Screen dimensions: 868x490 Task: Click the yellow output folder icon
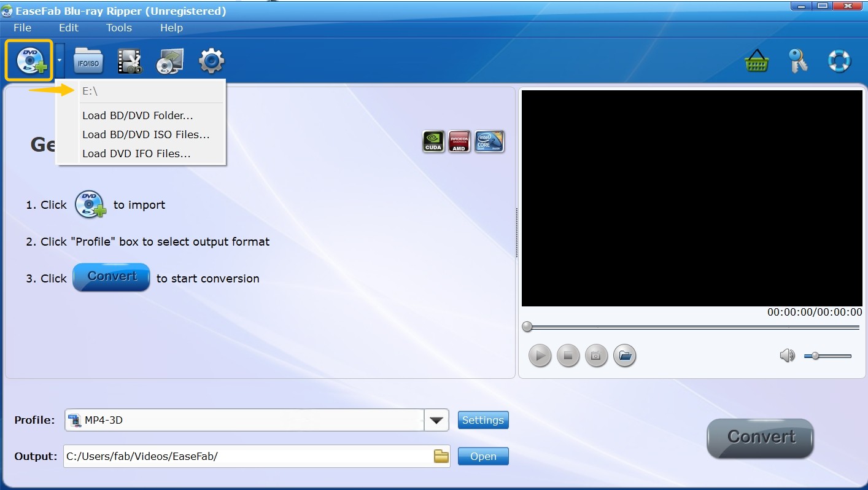441,456
